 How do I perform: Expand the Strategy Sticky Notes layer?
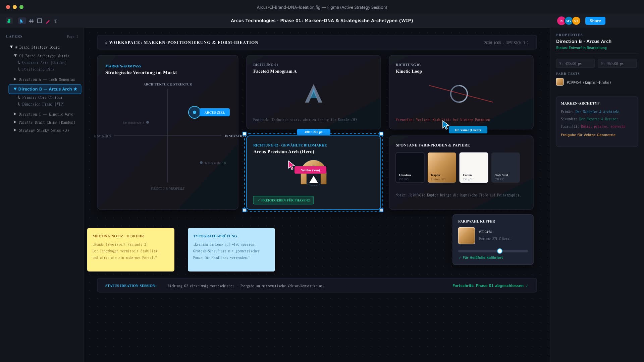click(15, 130)
